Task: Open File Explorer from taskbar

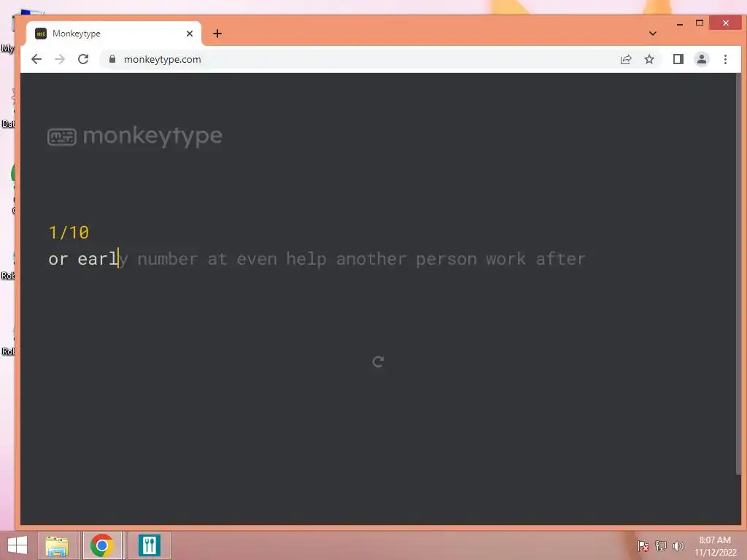Action: [57, 545]
